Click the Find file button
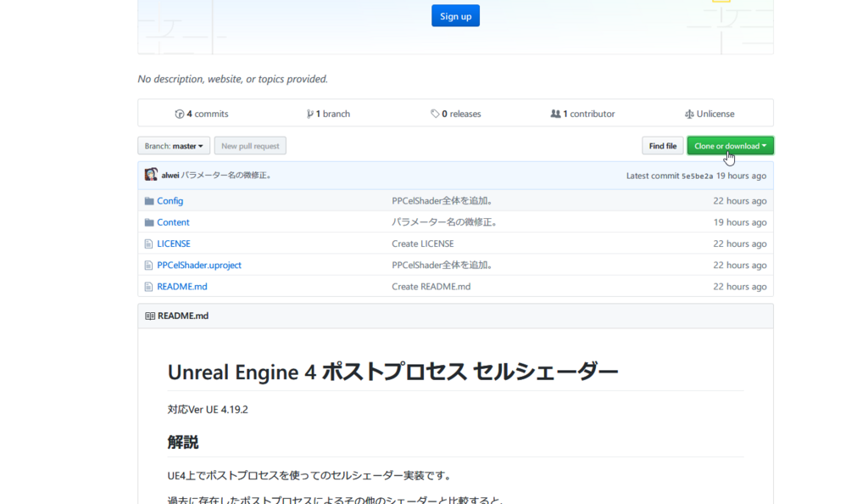This screenshot has height=504, width=868. [663, 146]
